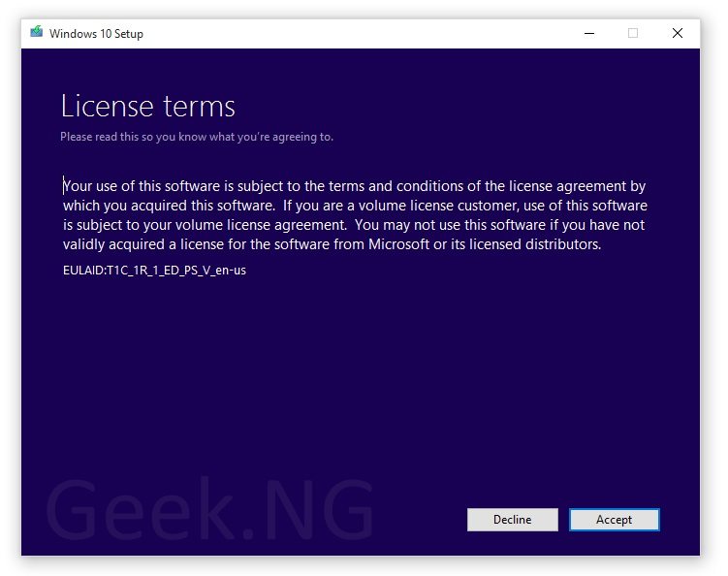Click the Windows 10 Setup title bar icon
This screenshot has width=728, height=576.
pos(36,33)
